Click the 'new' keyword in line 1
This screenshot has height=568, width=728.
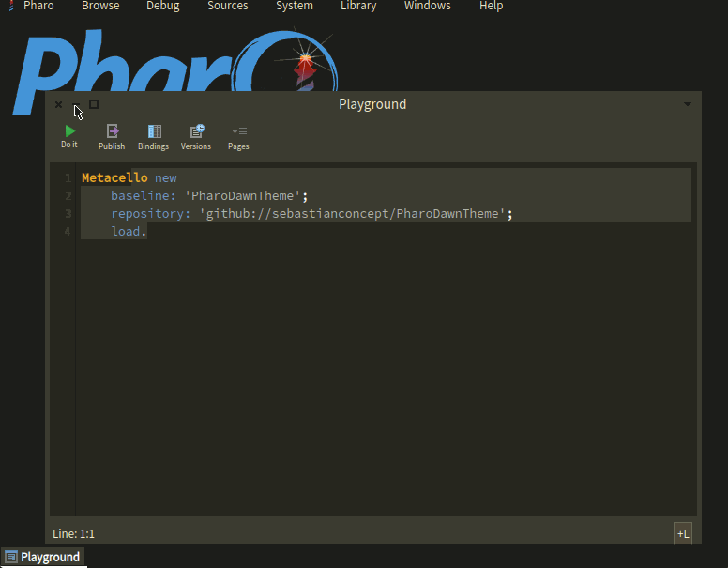[x=166, y=178]
